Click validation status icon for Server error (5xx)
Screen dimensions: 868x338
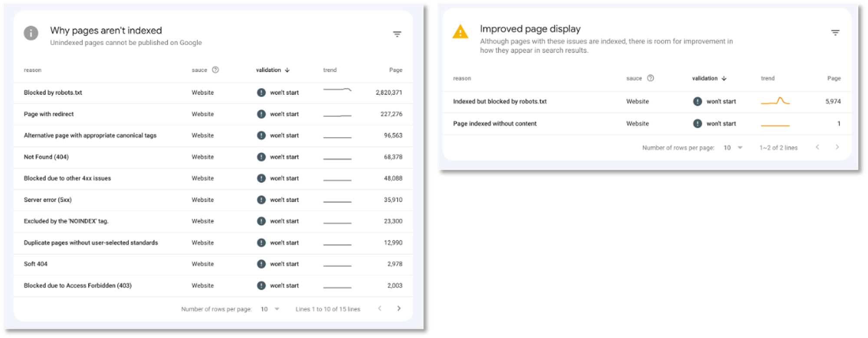tap(261, 200)
